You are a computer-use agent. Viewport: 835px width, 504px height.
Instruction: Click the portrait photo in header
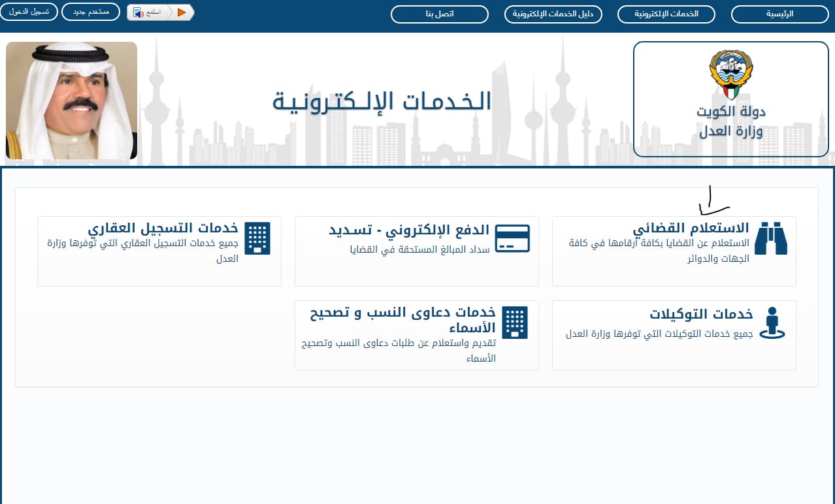(72, 101)
